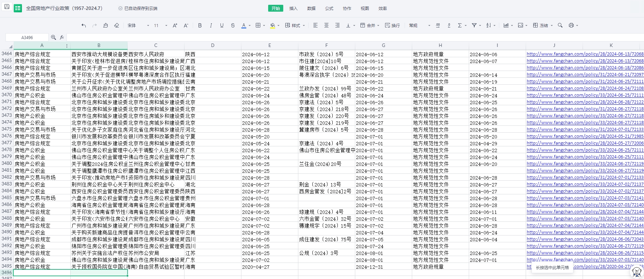Viewport: 644px width, 279px height.
Task: Open the policy link in row 3485
Action: (585, 198)
